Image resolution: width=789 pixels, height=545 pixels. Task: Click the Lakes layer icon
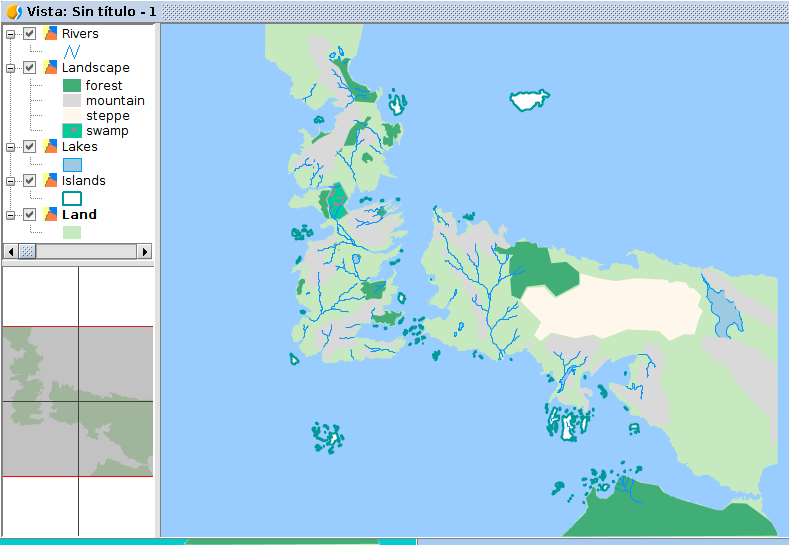pyautogui.click(x=51, y=147)
